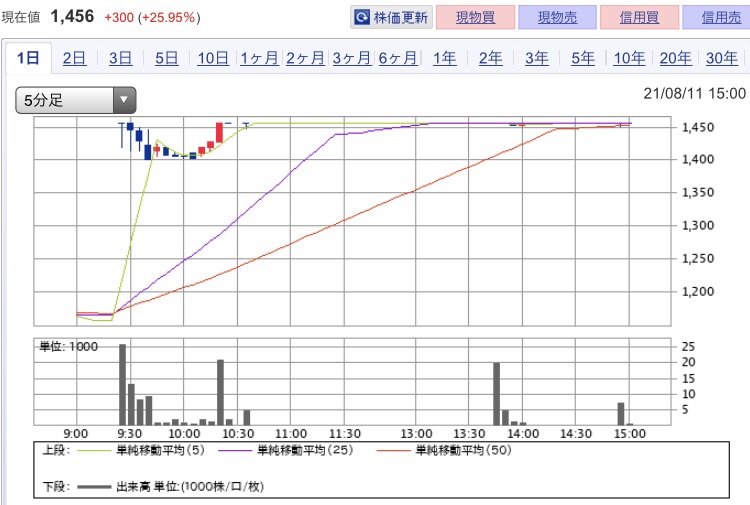The height and width of the screenshot is (505, 750).
Task: Click the tallest volume bar near 9:30
Action: point(122,384)
